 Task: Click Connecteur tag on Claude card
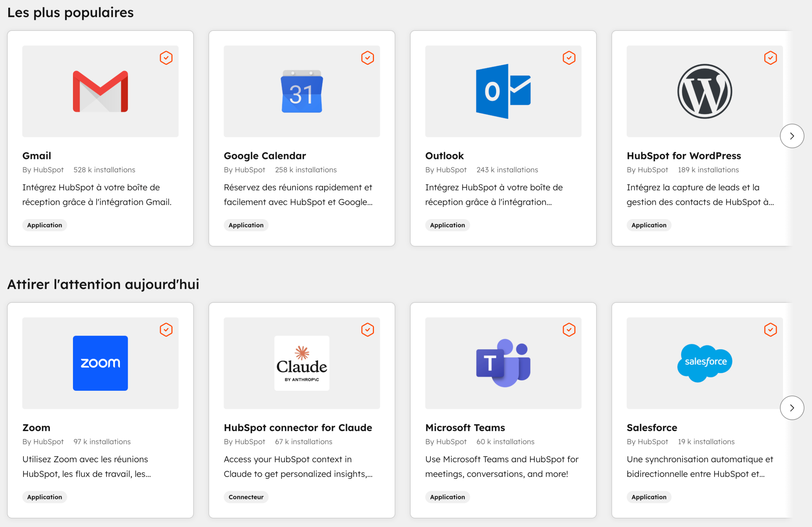246,497
